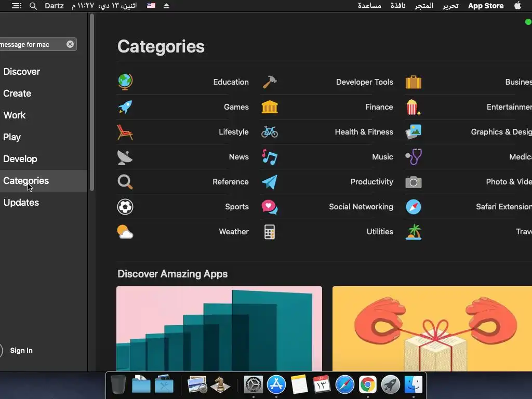532x399 pixels.
Task: Select the Lifestyle beach chair icon
Action: [x=125, y=132]
